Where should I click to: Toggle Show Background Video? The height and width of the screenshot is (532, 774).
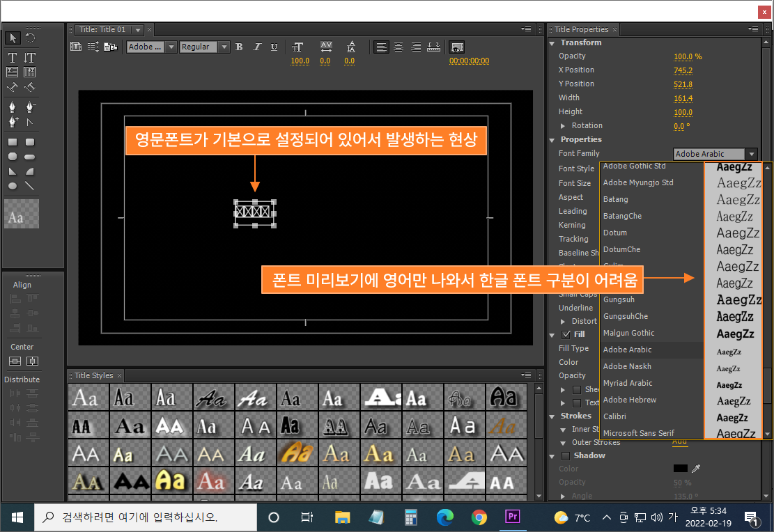[x=457, y=47]
